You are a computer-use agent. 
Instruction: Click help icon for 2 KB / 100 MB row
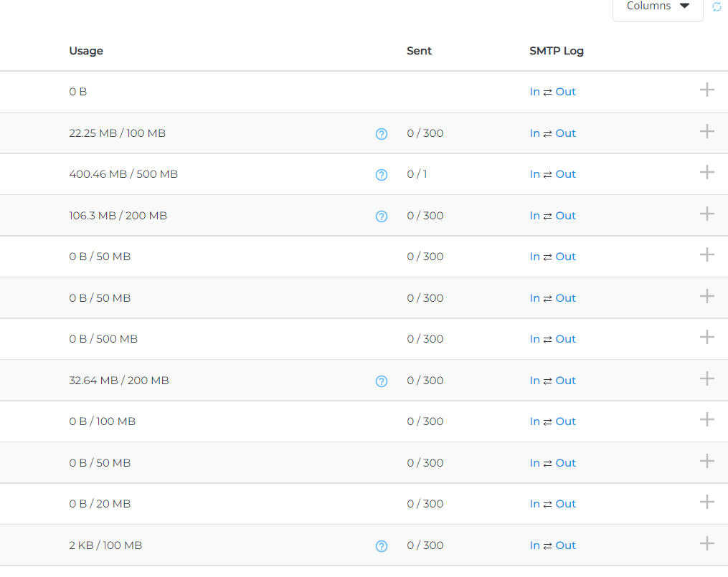tap(382, 546)
